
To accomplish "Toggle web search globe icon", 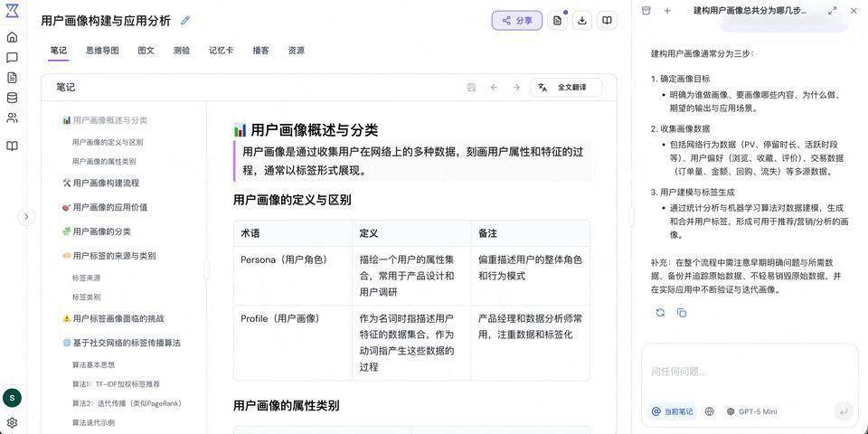I will click(x=710, y=411).
